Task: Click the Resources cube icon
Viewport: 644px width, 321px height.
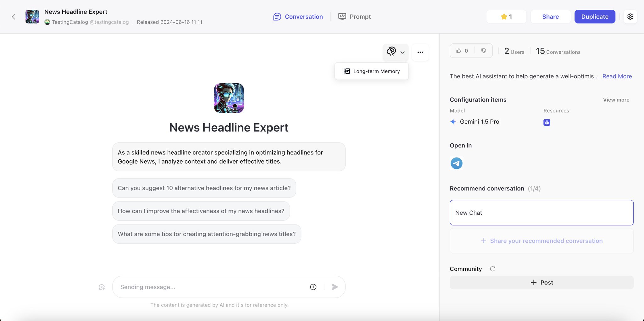Action: click(x=547, y=122)
